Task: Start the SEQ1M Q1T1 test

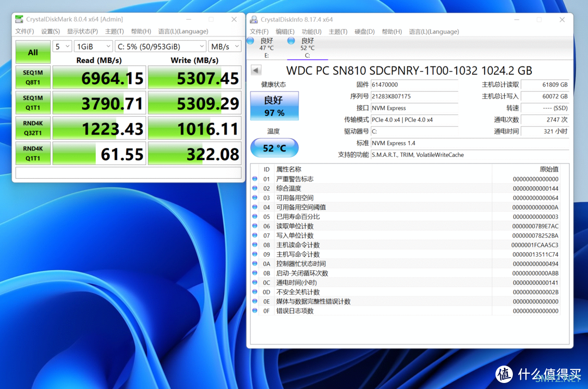Action: click(x=33, y=102)
